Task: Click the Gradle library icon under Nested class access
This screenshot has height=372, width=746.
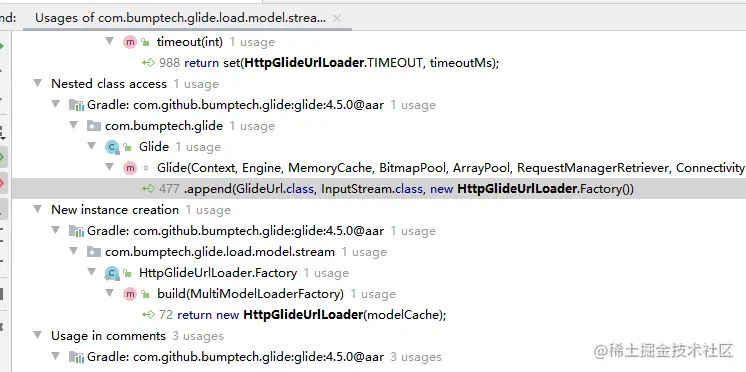Action: point(76,105)
